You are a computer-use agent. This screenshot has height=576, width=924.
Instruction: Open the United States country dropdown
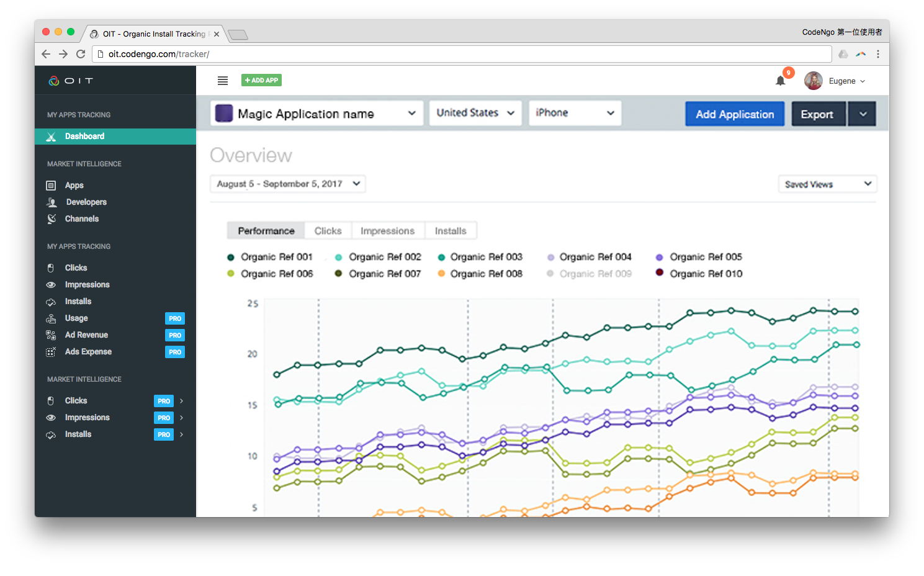475,113
